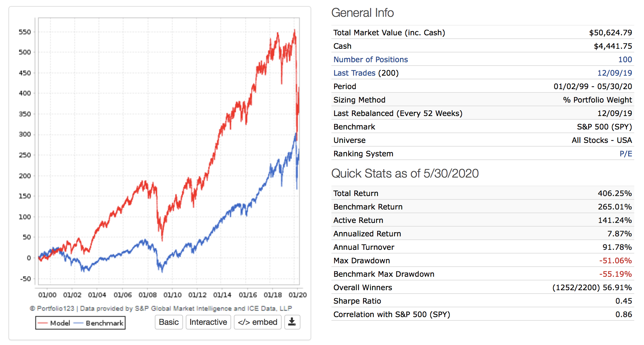Click the 01/10 label on the chart x-axis

(x=172, y=295)
